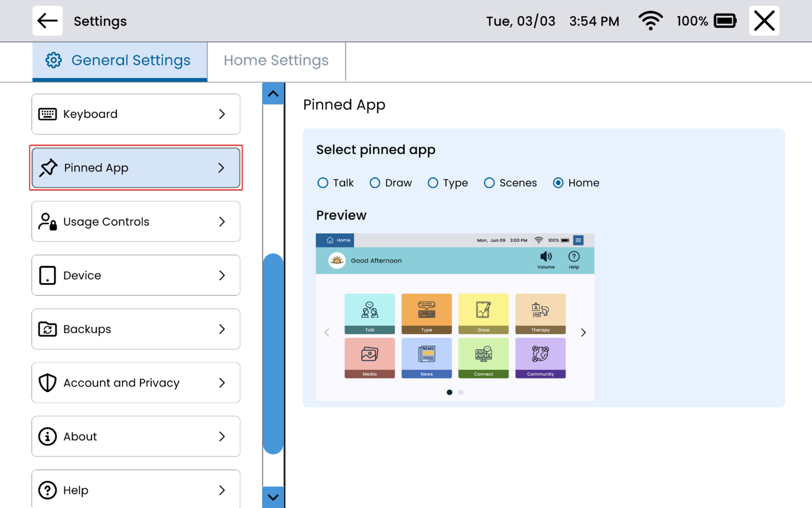Image resolution: width=812 pixels, height=508 pixels.
Task: Click the About info circle icon
Action: click(47, 436)
